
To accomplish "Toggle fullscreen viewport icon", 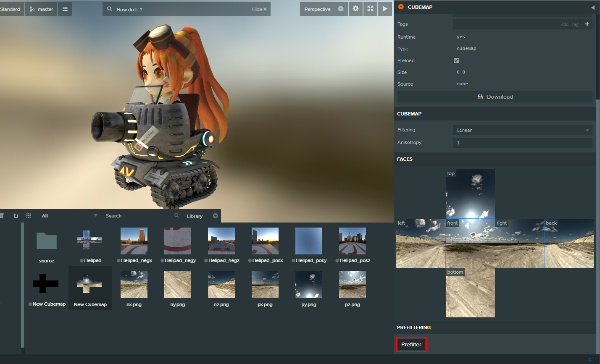I will (370, 9).
